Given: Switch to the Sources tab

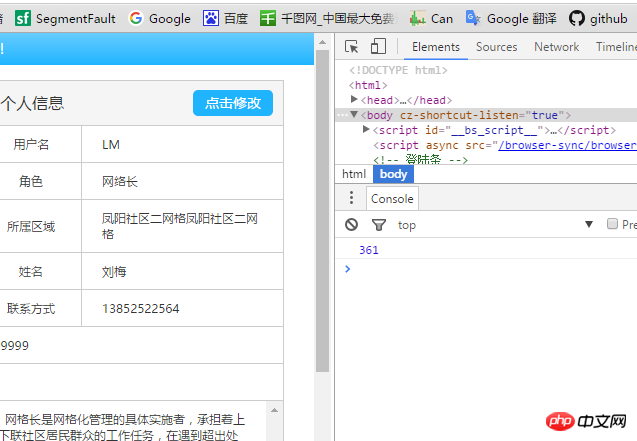Looking at the screenshot, I should point(496,47).
